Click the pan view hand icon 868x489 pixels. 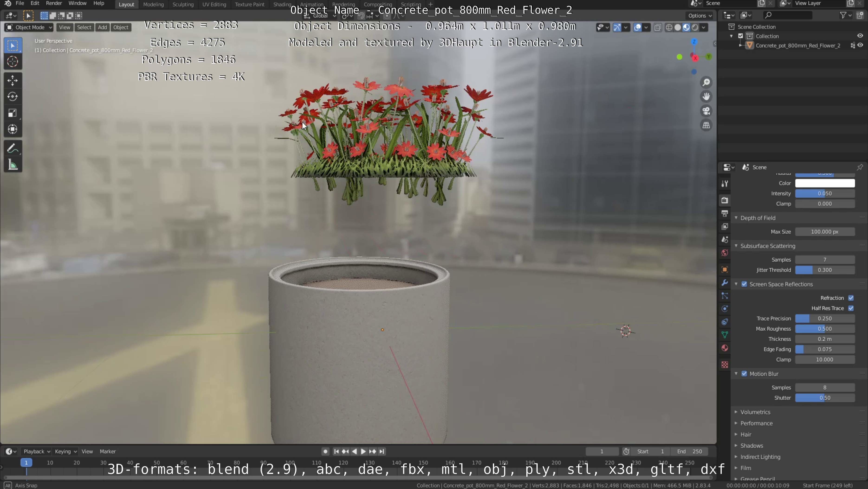[706, 97]
